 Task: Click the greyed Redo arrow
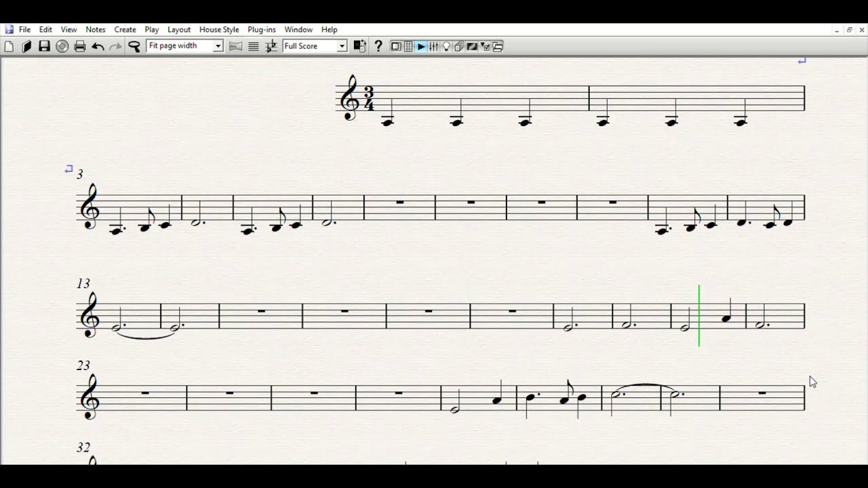pos(116,46)
